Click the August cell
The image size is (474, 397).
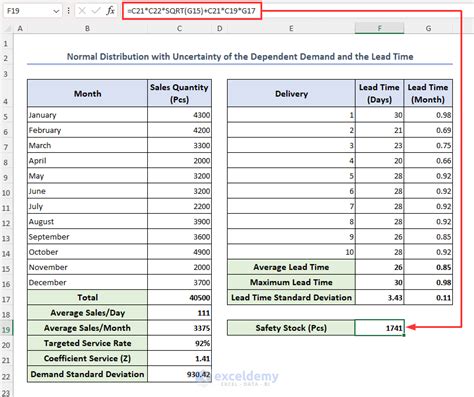click(x=87, y=222)
